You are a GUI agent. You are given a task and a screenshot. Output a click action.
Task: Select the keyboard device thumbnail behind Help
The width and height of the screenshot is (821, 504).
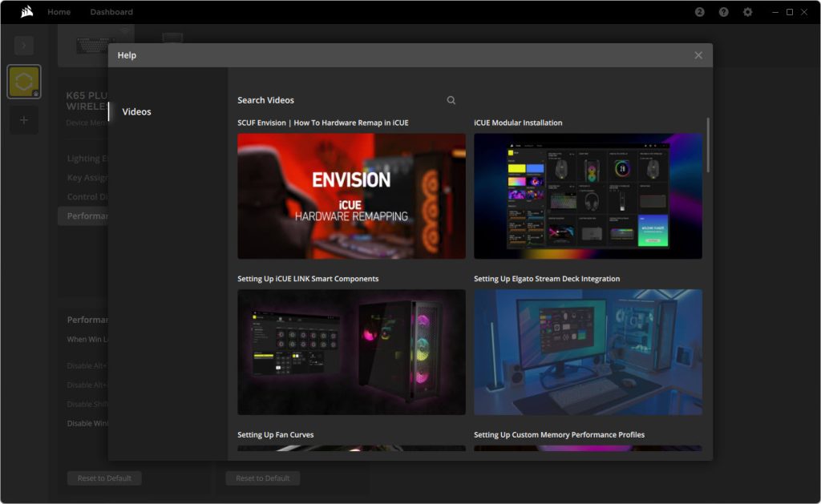pos(96,45)
